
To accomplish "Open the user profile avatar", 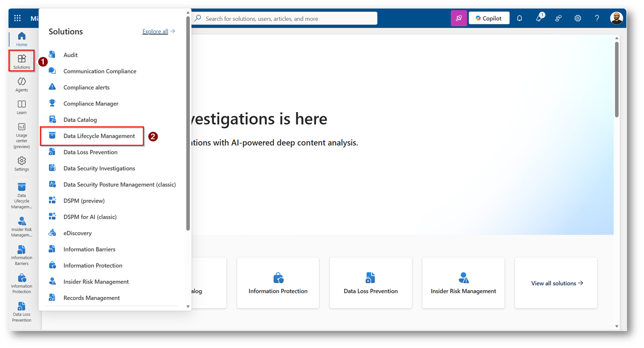I will click(616, 18).
